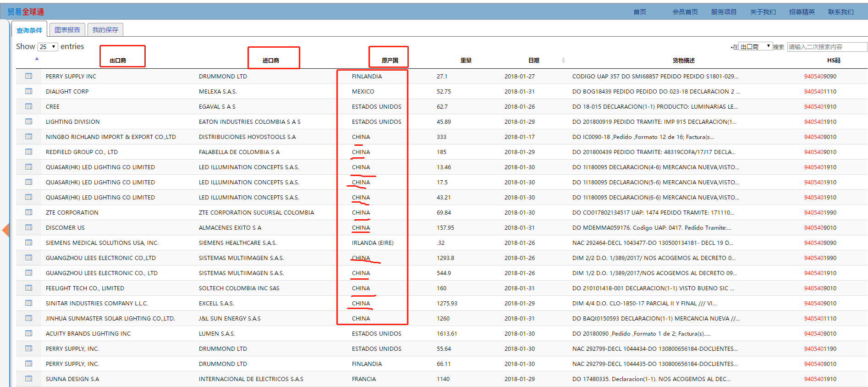Open detail icon for PERRY SUPPLY INC row
Viewport: 868px width, 387px height.
[28, 76]
